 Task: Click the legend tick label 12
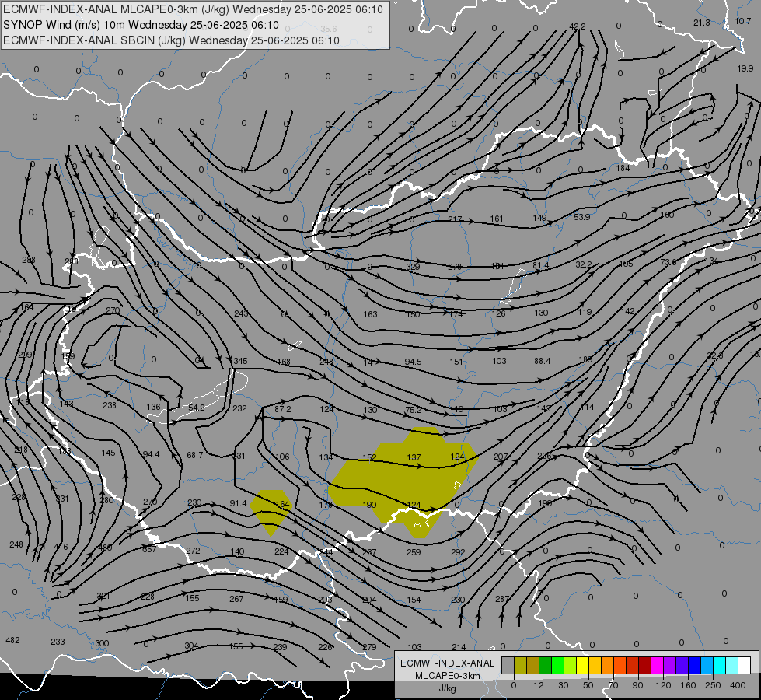pyautogui.click(x=538, y=685)
